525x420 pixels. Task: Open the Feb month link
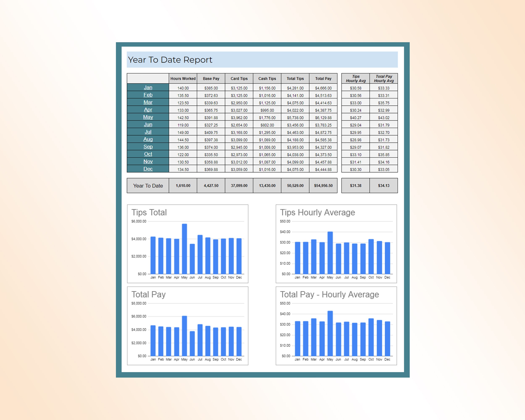[148, 95]
